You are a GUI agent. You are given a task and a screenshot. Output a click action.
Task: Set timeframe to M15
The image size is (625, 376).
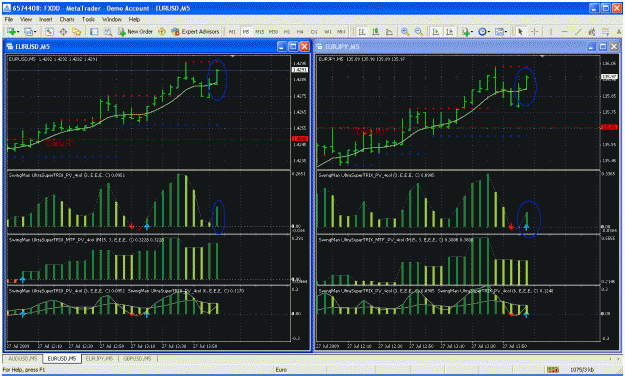coord(259,31)
